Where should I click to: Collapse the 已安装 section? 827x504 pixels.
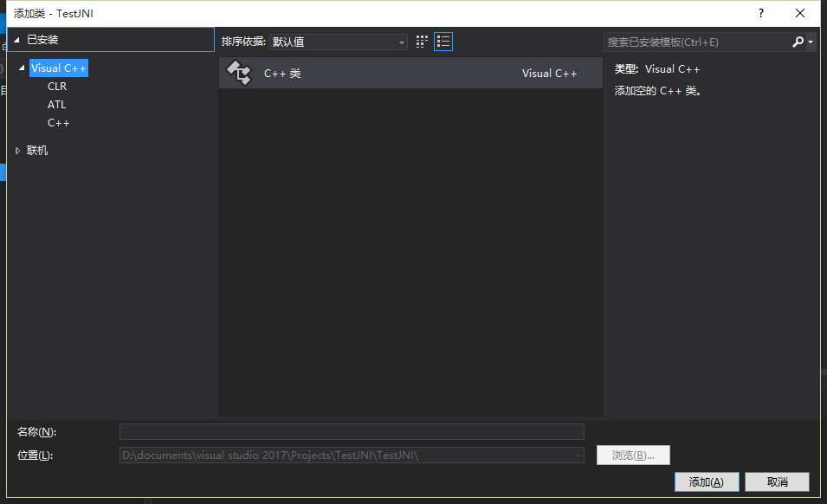coord(16,40)
